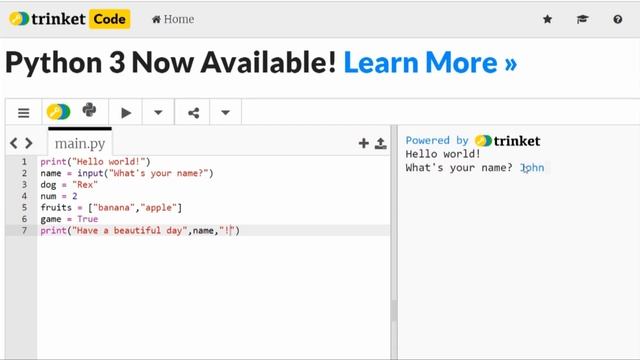This screenshot has width=640, height=360.
Task: Click the trinket logo toolbar button
Action: point(58,111)
